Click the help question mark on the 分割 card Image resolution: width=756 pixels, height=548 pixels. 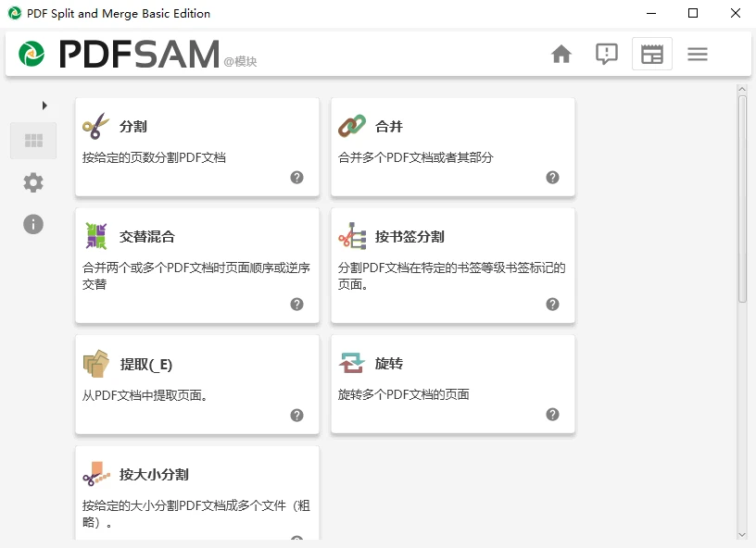click(x=297, y=178)
